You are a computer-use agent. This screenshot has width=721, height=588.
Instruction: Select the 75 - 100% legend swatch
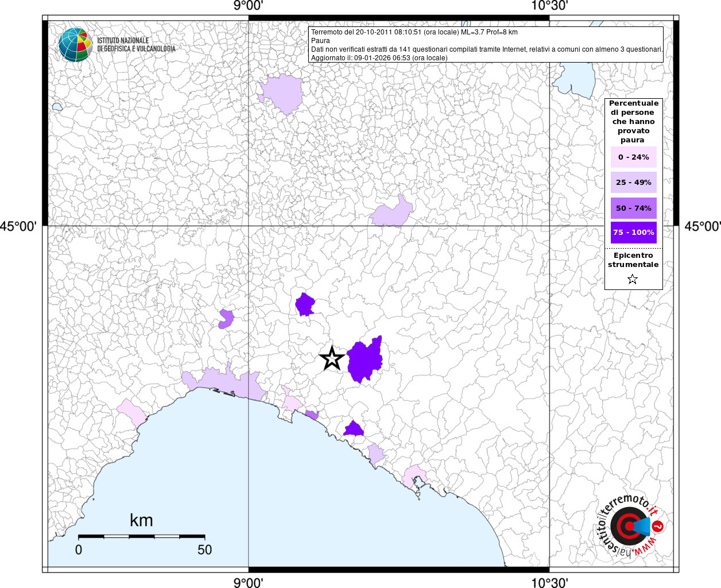(x=633, y=233)
